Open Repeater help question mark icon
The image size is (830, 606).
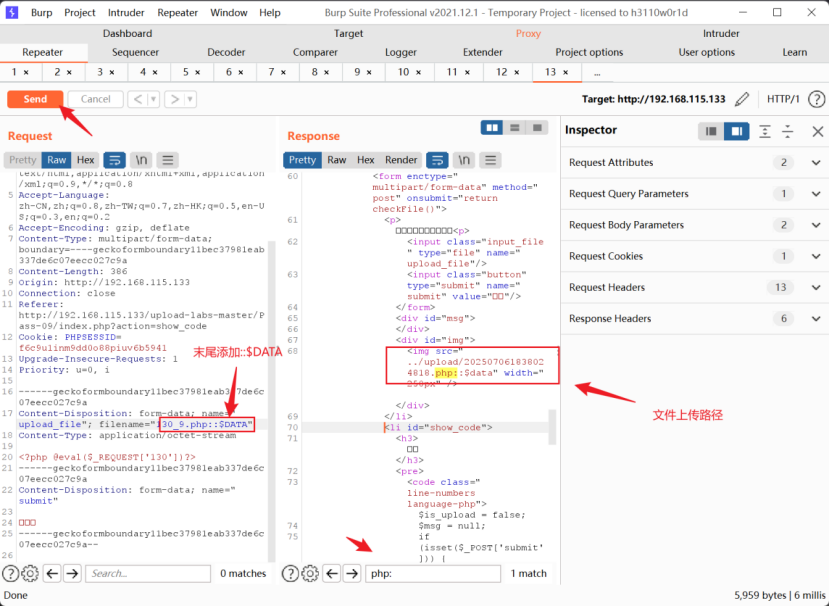tap(817, 99)
